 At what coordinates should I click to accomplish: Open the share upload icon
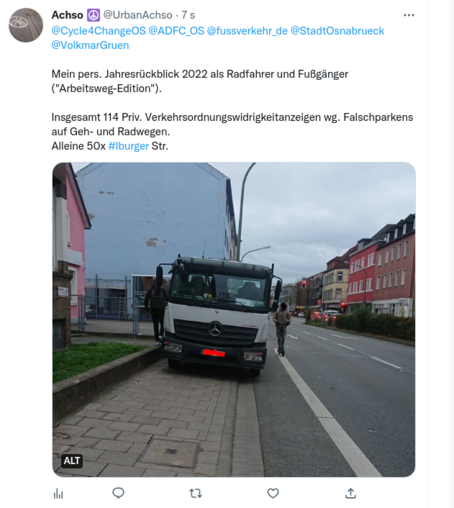point(351,493)
